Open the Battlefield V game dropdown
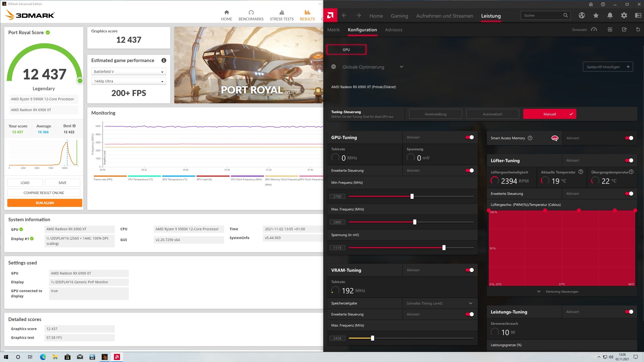Image resolution: width=644 pixels, height=362 pixels. click(129, 72)
